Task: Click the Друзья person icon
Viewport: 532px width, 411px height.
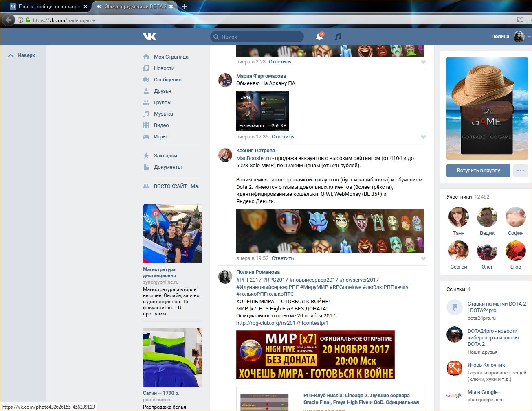Action: (146, 91)
